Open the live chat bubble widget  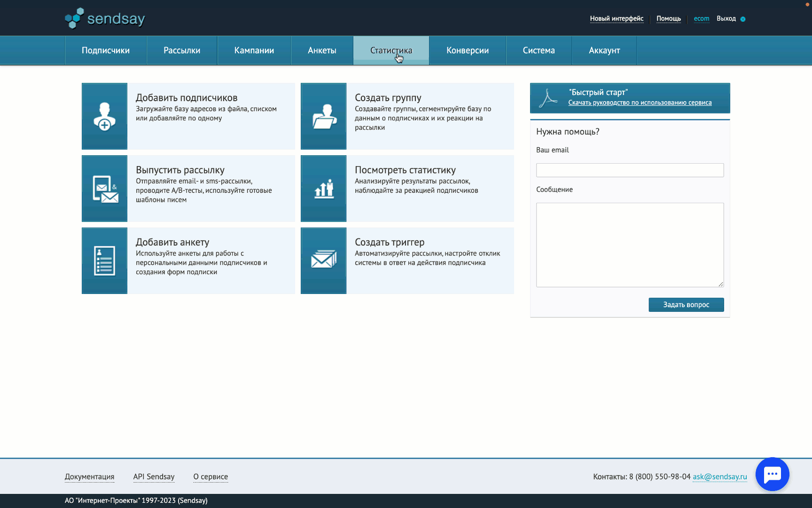[x=772, y=474]
